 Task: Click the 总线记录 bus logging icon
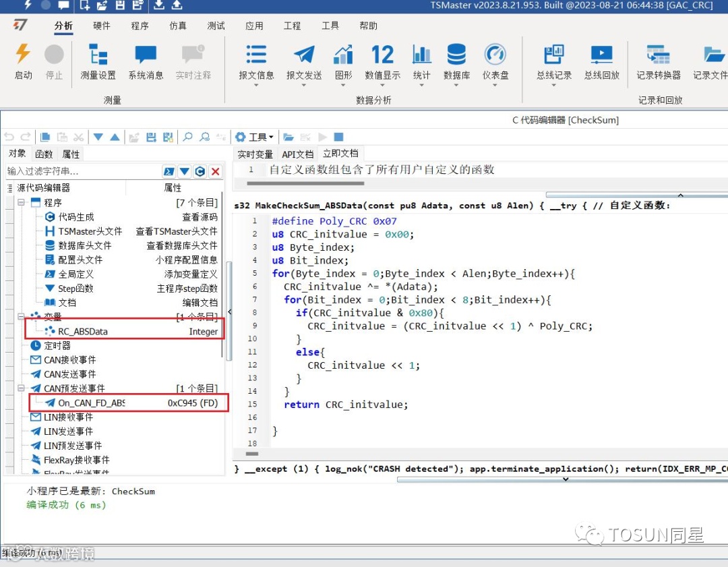pos(553,55)
